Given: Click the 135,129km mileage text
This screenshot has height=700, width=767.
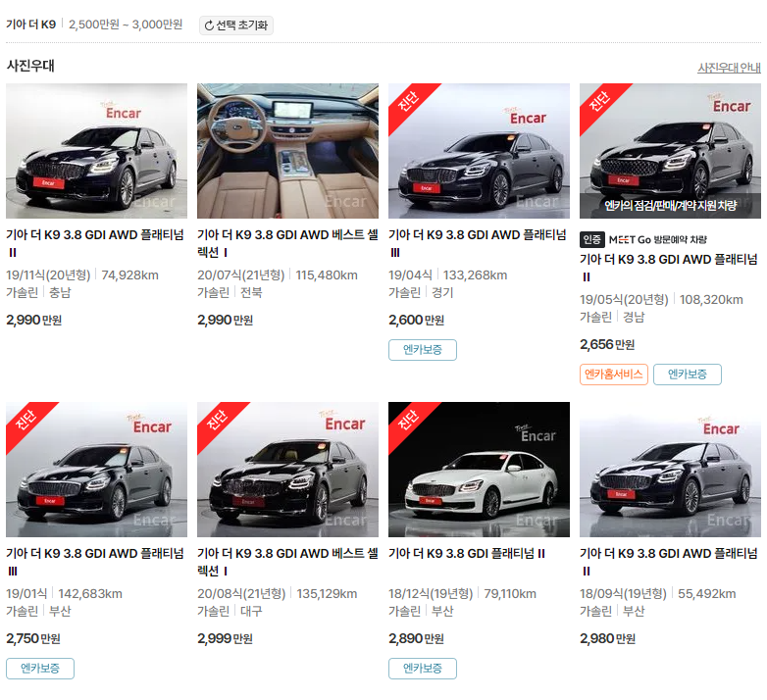Looking at the screenshot, I should (x=327, y=594).
